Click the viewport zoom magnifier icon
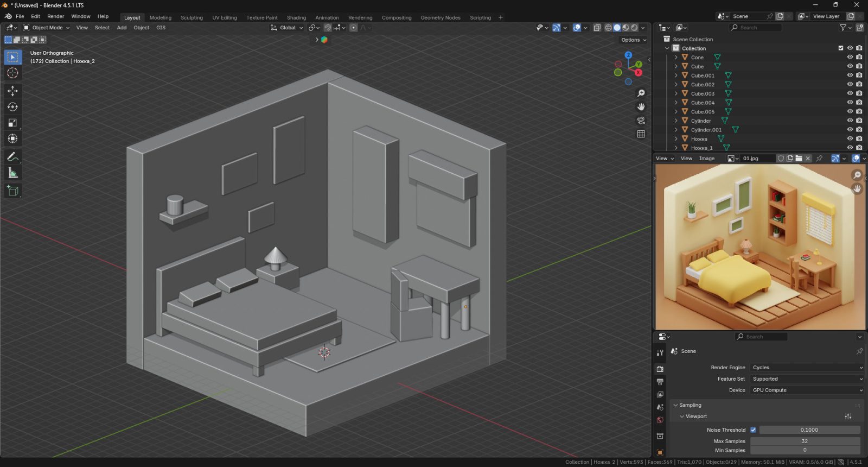This screenshot has width=868, height=467. pyautogui.click(x=641, y=93)
